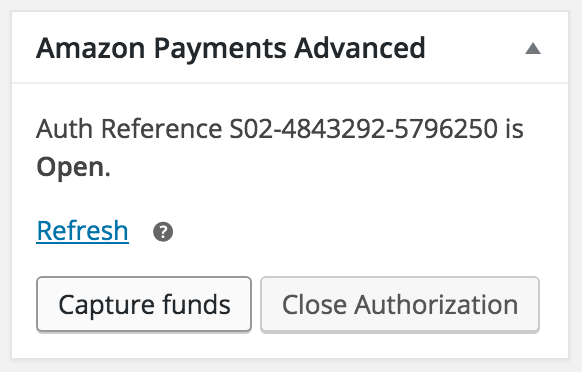Screen dimensions: 582x372
Task: Click the Refresh link
Action: (82, 231)
